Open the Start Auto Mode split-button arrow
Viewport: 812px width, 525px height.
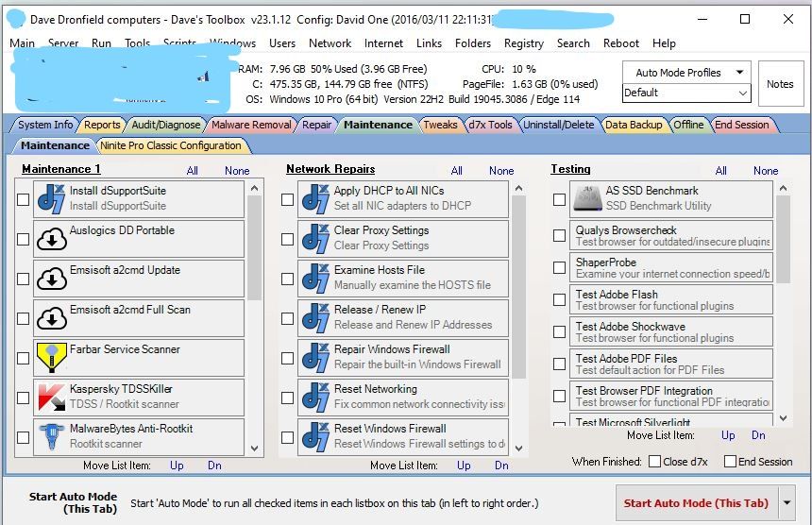pos(787,502)
